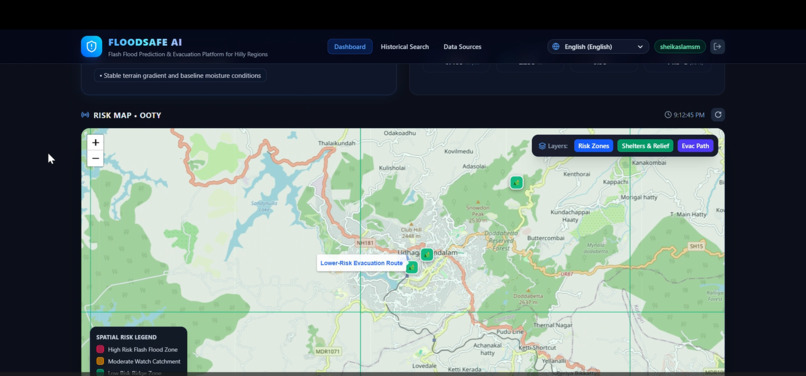Refresh the risk map
Screen dimensions: 806x376
tap(718, 115)
